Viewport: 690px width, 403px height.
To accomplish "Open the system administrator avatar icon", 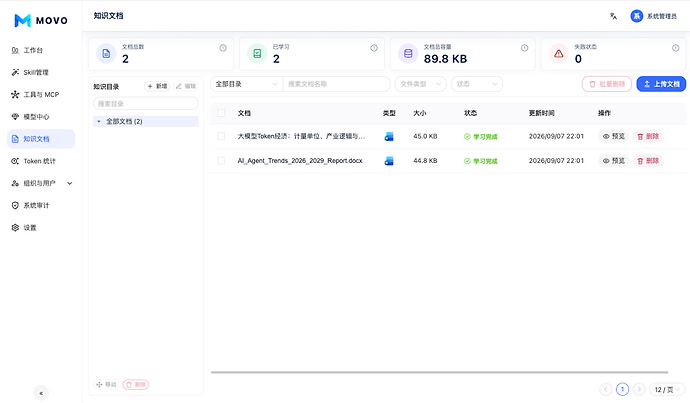I will pos(636,16).
